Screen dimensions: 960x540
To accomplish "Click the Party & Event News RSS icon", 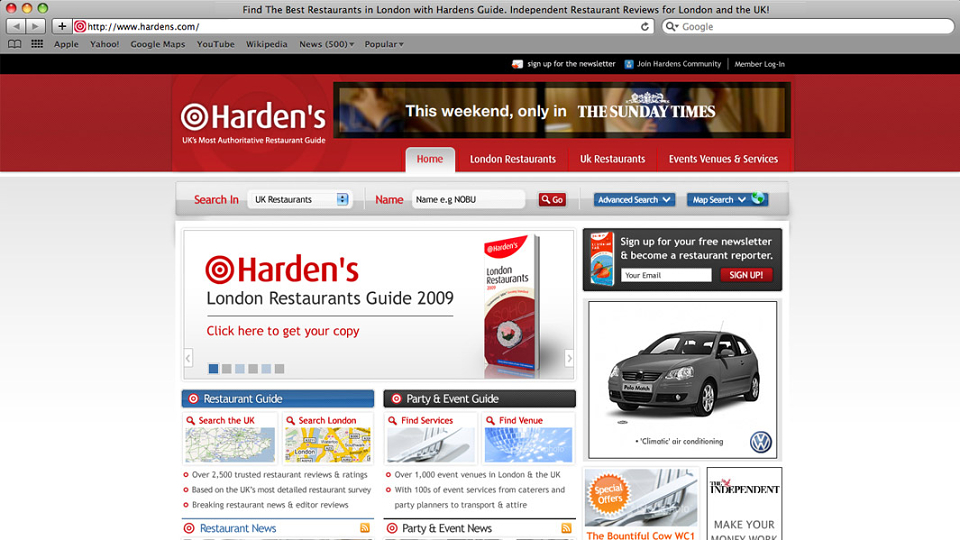I will point(566,528).
